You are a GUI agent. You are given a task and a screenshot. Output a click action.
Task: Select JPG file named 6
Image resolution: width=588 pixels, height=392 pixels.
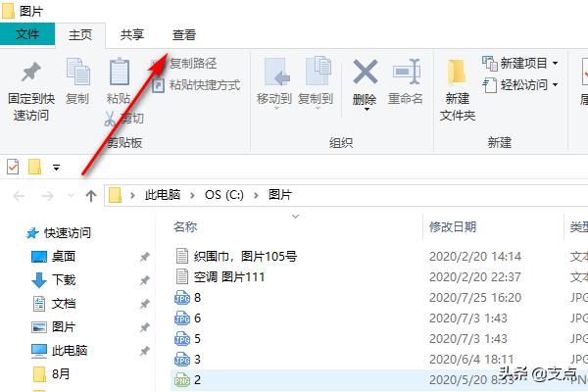click(x=197, y=318)
